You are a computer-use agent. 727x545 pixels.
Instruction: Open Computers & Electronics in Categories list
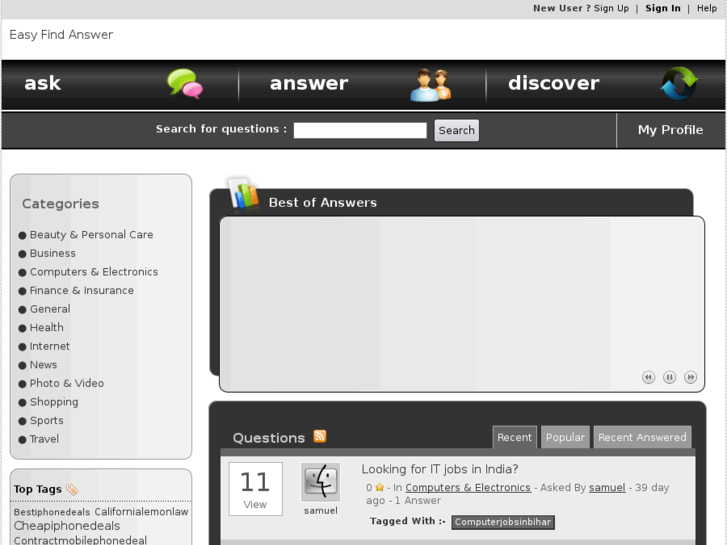point(94,272)
